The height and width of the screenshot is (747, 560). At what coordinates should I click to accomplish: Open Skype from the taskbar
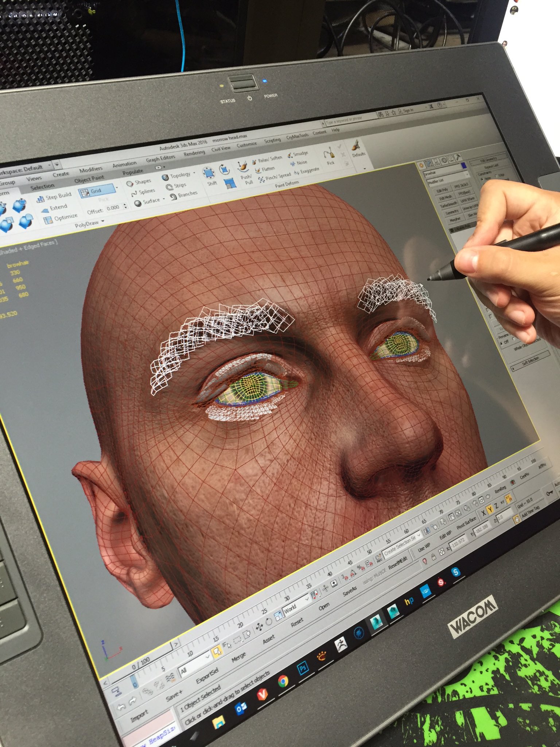pyautogui.click(x=456, y=572)
